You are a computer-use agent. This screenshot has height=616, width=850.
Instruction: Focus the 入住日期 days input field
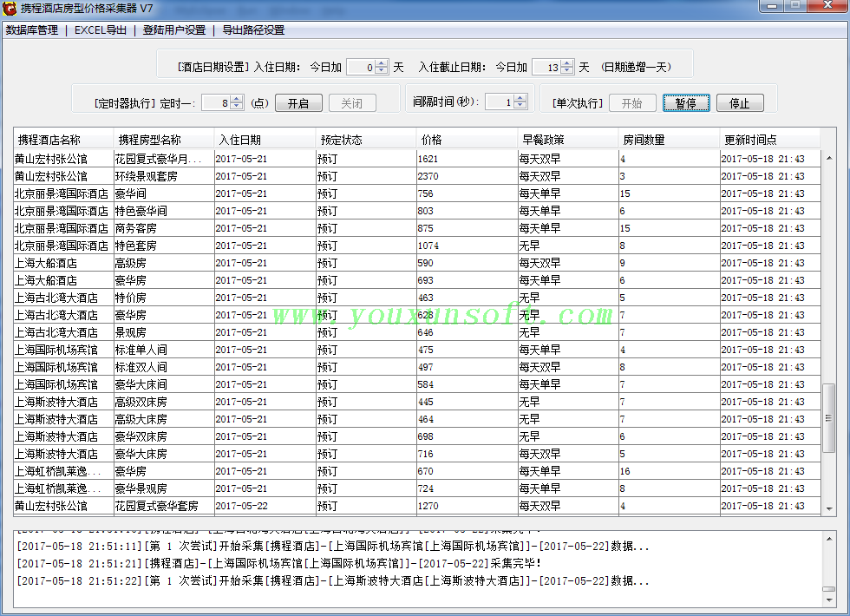(361, 68)
